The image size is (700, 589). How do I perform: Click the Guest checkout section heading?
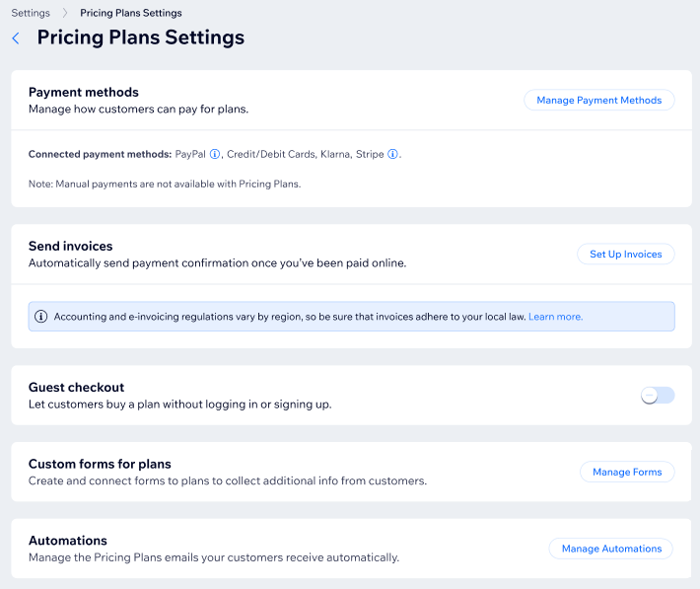pos(76,388)
